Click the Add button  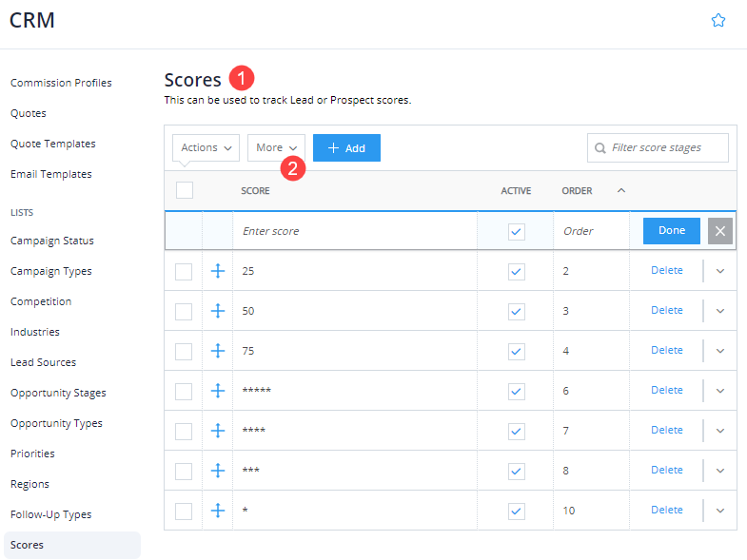point(346,147)
